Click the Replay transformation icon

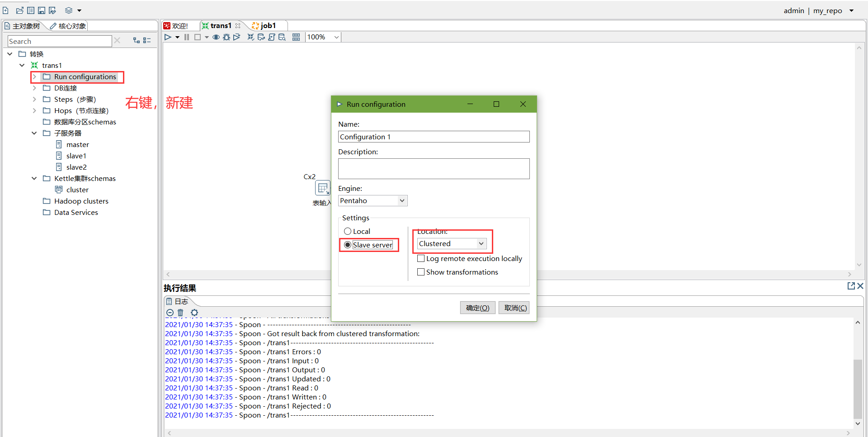coord(236,37)
